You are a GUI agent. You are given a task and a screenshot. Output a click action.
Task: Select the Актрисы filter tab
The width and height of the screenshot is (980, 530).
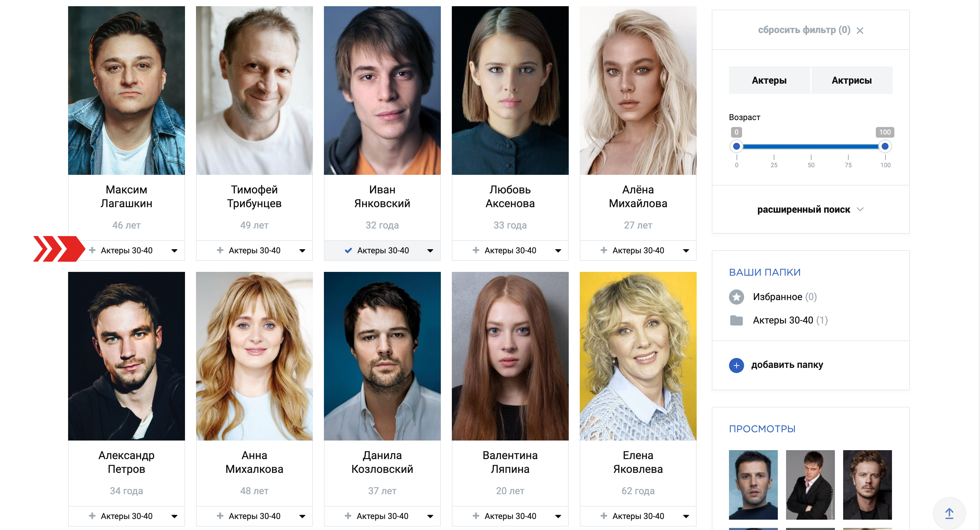coord(851,80)
